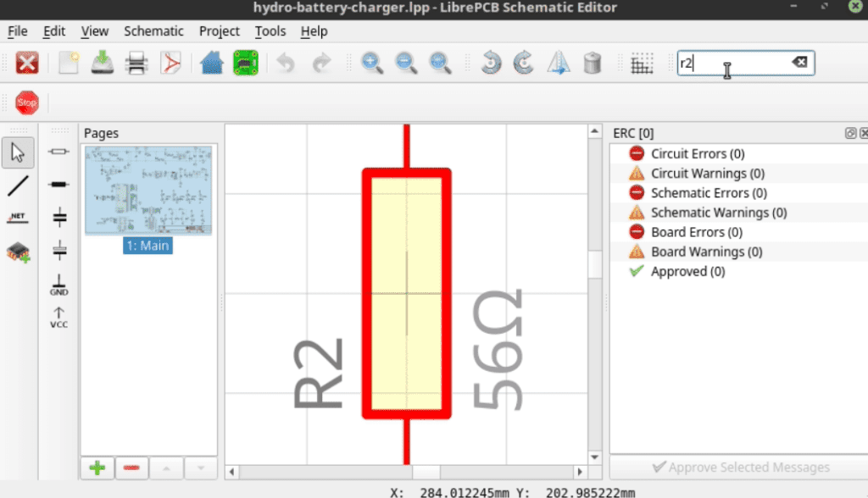This screenshot has height=498, width=868.
Task: Open the Schematic menu
Action: (153, 31)
